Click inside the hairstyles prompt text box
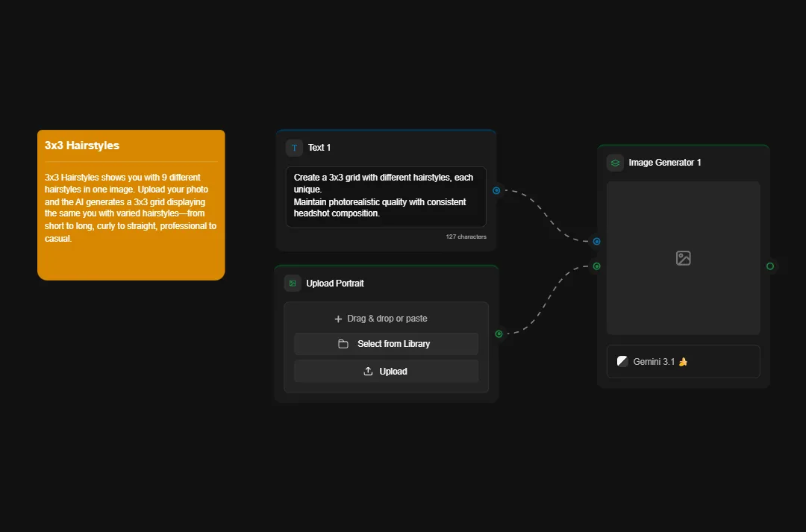Image resolution: width=806 pixels, height=532 pixels. click(386, 196)
